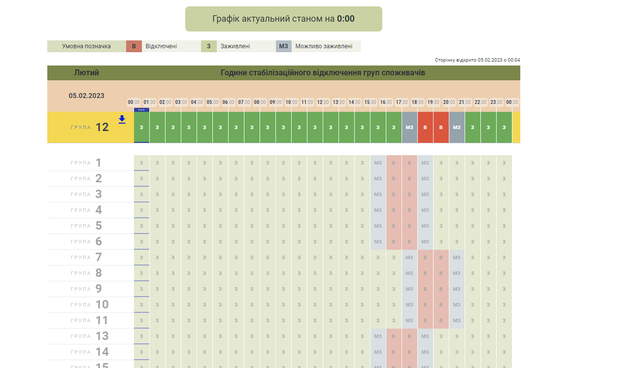640x368 pixels.
Task: Click the 'Лютий' month header
Action: [87, 73]
